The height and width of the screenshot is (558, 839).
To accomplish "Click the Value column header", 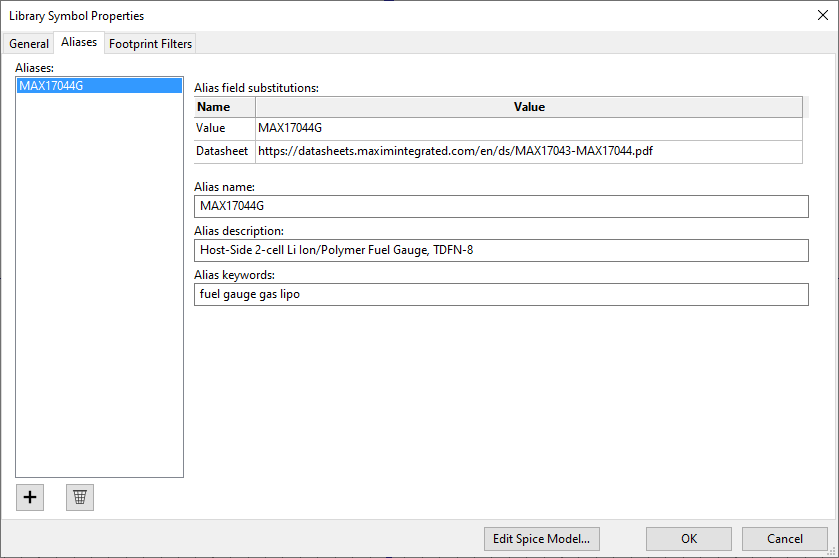I will tap(528, 107).
